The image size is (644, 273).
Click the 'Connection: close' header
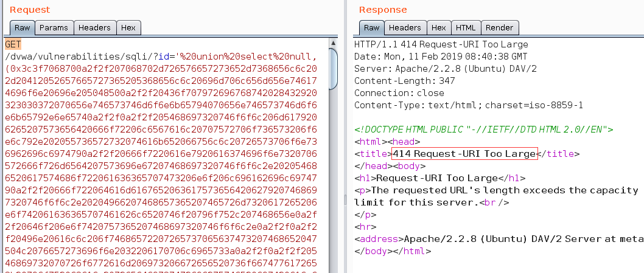399,93
